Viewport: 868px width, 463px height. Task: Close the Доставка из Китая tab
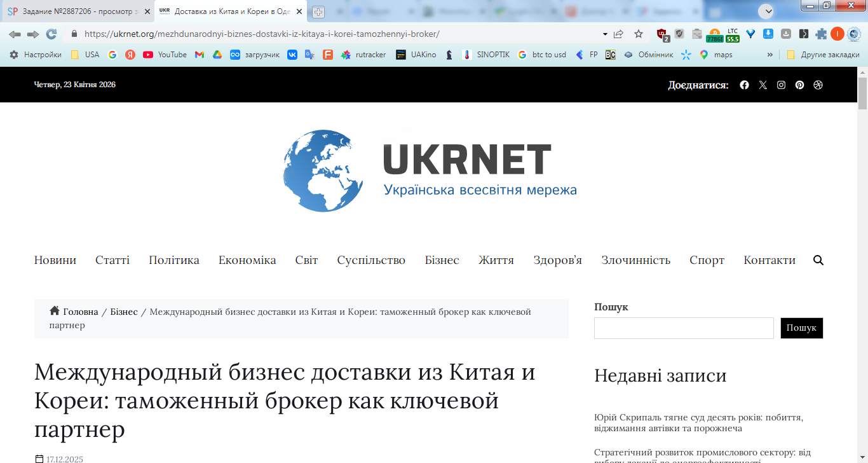300,11
